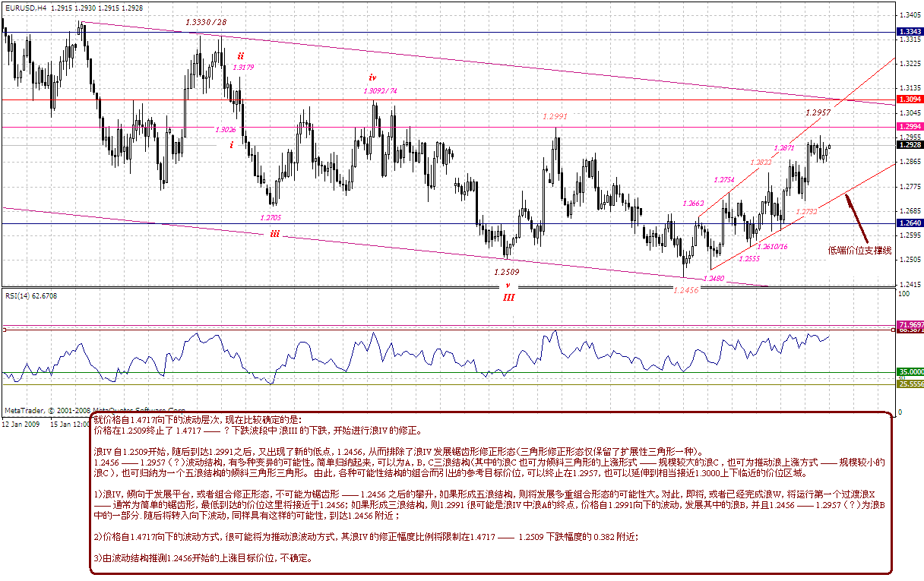Select the red 'ii' wave label
The height and width of the screenshot is (581, 924).
click(x=241, y=55)
